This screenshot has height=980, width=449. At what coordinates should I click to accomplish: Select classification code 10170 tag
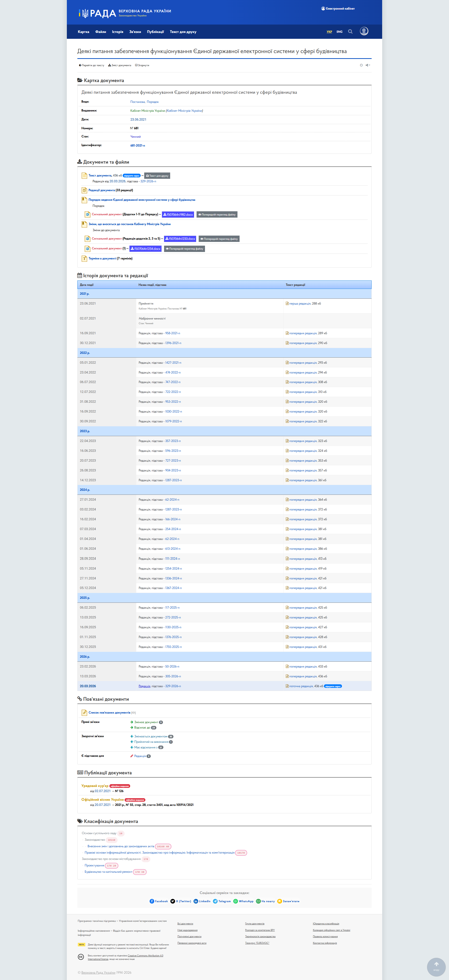(x=241, y=853)
